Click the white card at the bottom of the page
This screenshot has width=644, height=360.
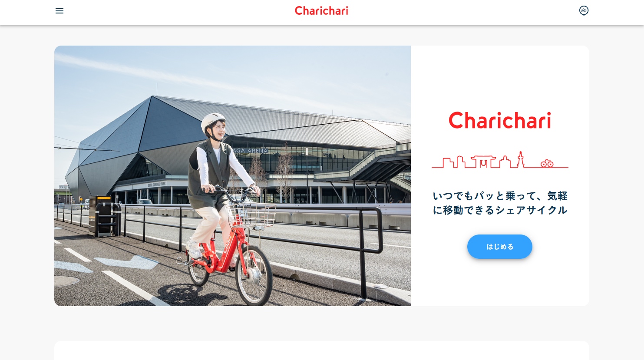(x=322, y=350)
